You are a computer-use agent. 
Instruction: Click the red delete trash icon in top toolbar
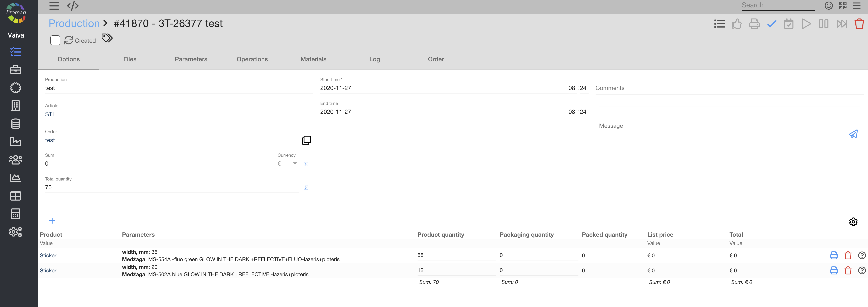pyautogui.click(x=859, y=24)
